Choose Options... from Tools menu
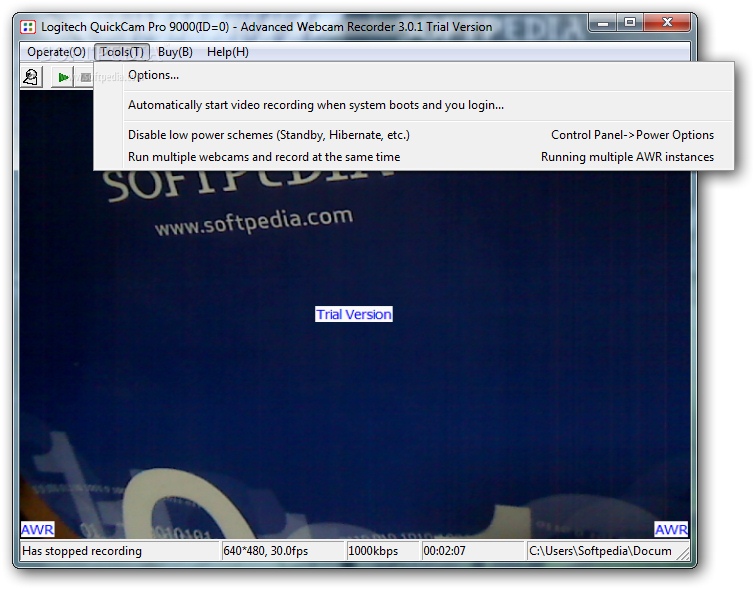The width and height of the screenshot is (755, 589). [414, 75]
